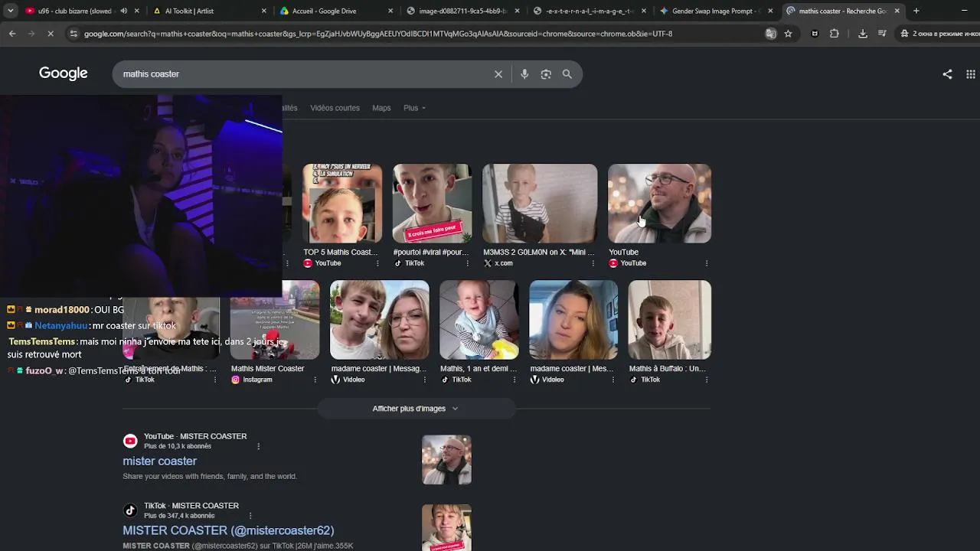The height and width of the screenshot is (551, 980).
Task: Click the share icon at top right
Action: 947,74
